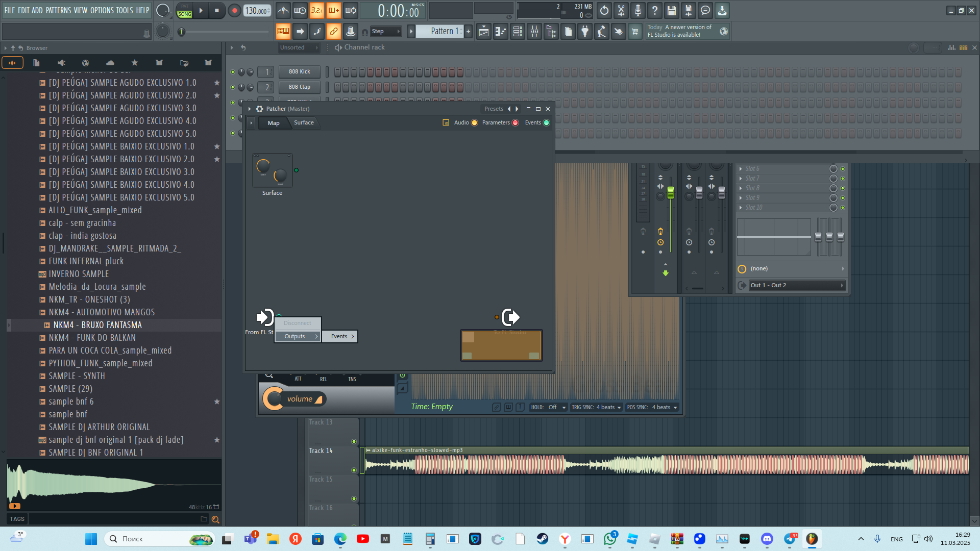The height and width of the screenshot is (551, 980).
Task: Click the save project floppy icon
Action: pos(672,10)
